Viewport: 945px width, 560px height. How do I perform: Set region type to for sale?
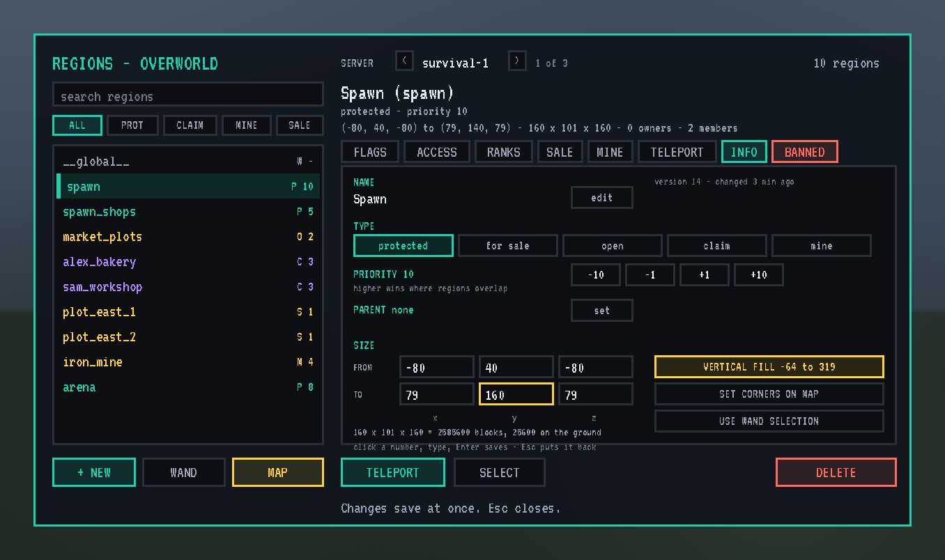click(x=508, y=246)
